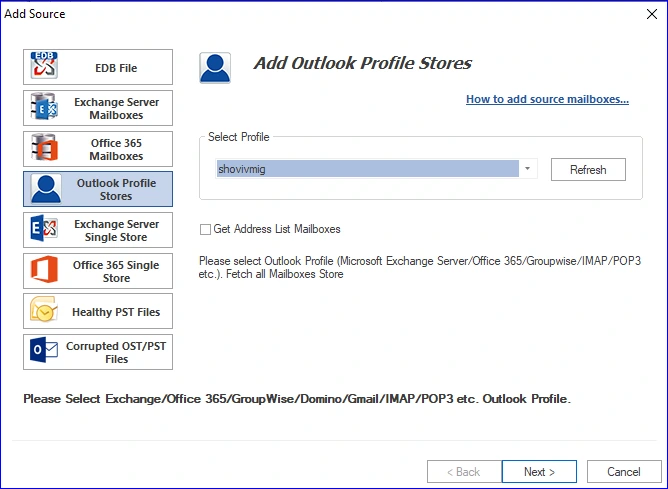
Task: Choose Exchange Server Single Store label
Action: [116, 230]
